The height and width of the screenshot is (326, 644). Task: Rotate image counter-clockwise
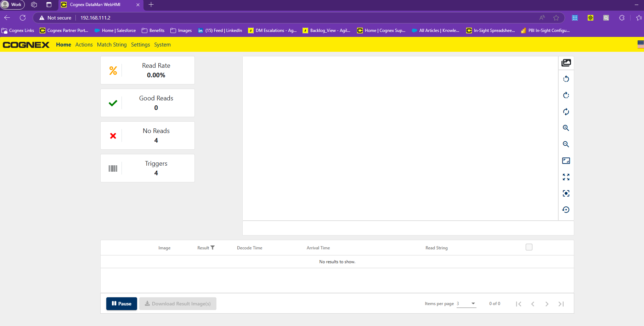566,79
